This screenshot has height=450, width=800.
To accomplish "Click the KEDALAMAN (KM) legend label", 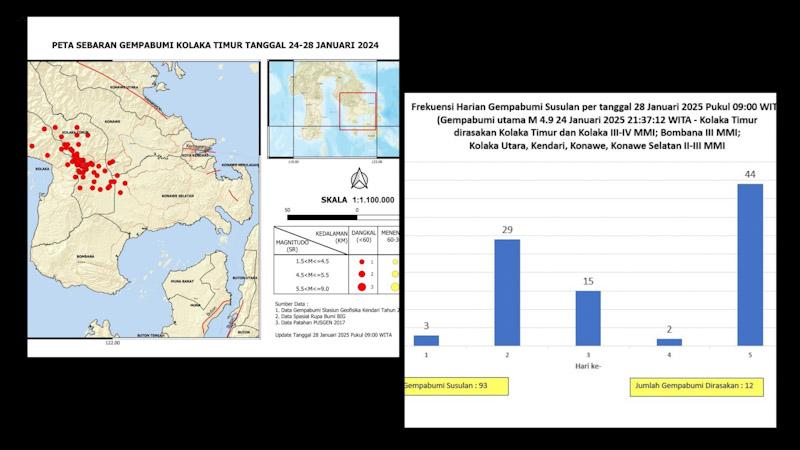I will (332, 237).
